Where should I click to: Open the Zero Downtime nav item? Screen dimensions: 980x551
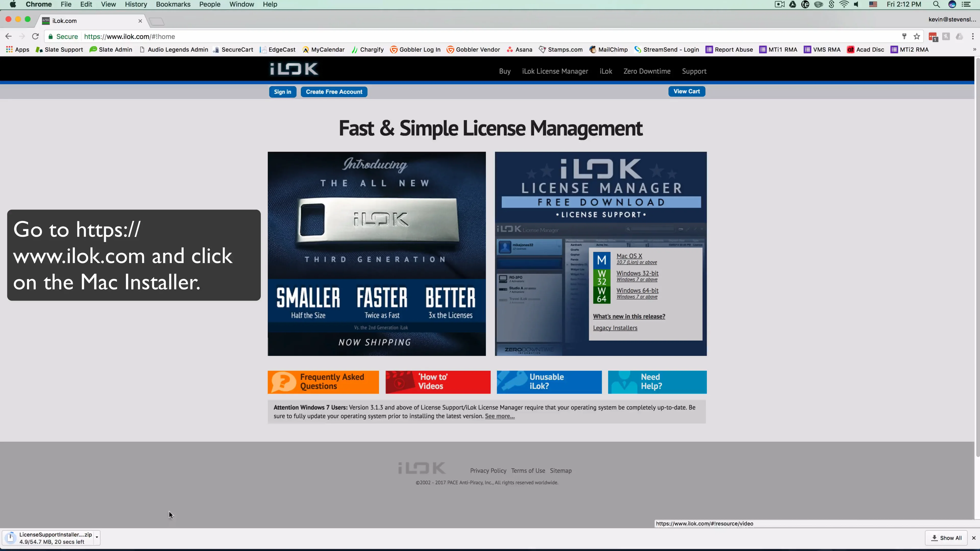[647, 71]
